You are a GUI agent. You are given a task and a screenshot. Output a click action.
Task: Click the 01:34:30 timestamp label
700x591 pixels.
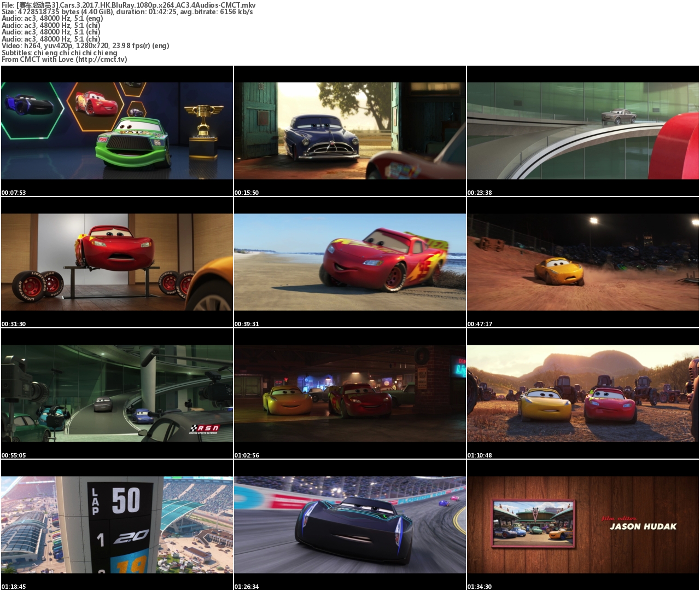480,587
